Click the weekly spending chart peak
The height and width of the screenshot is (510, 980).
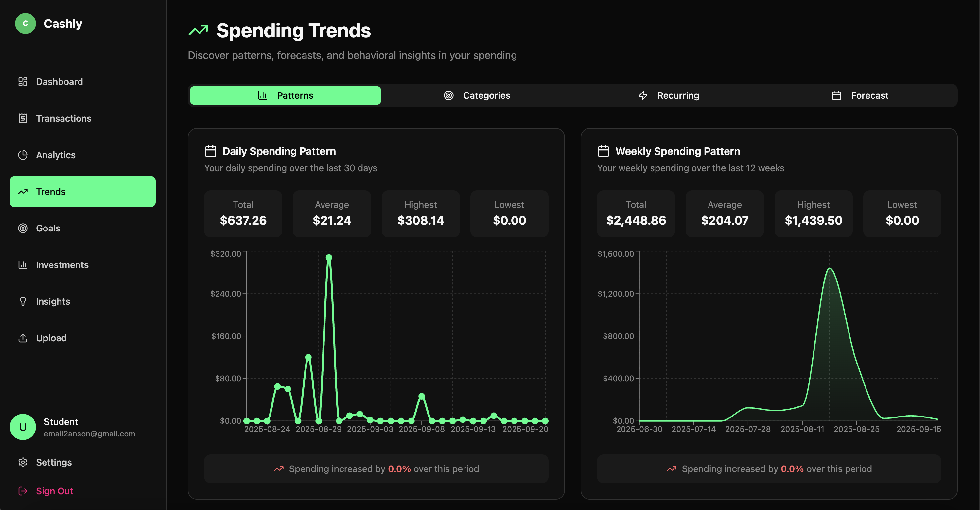[830, 268]
